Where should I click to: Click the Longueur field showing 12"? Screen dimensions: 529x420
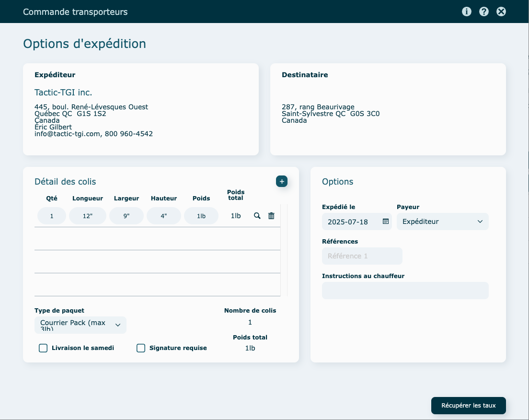pos(87,216)
